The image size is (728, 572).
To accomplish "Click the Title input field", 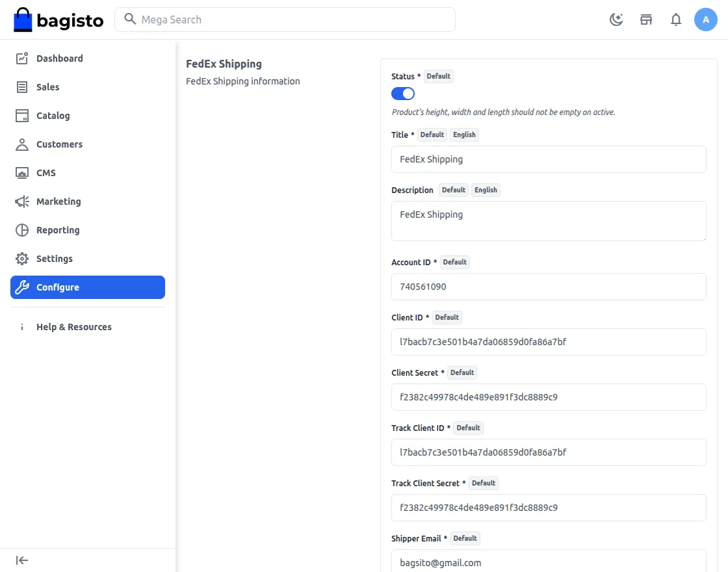I will (x=549, y=159).
